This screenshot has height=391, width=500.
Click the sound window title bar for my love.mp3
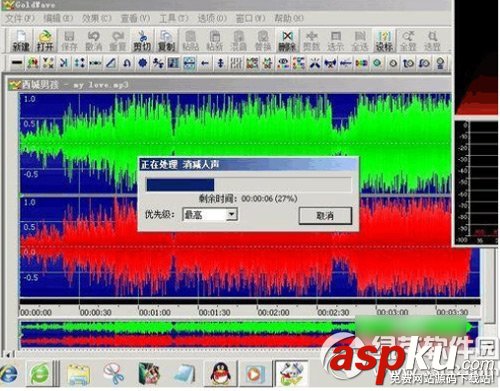(230, 85)
